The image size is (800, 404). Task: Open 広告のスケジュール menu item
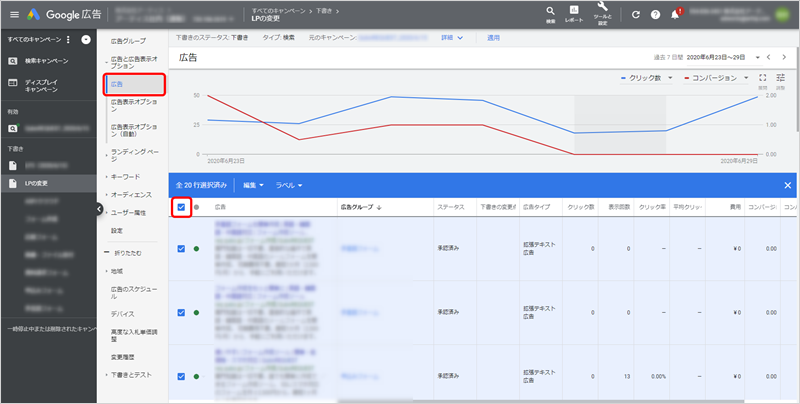click(134, 292)
